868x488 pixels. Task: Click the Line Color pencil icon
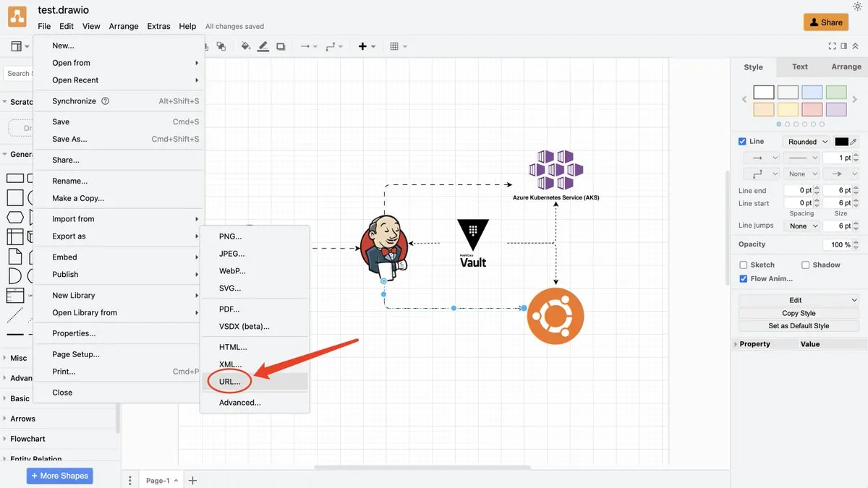coord(263,46)
